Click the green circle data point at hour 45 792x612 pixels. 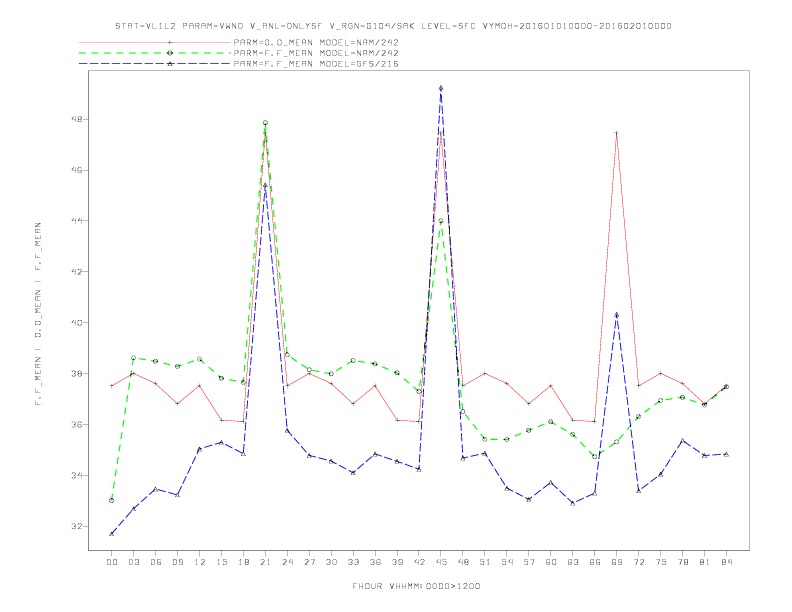[x=441, y=221]
